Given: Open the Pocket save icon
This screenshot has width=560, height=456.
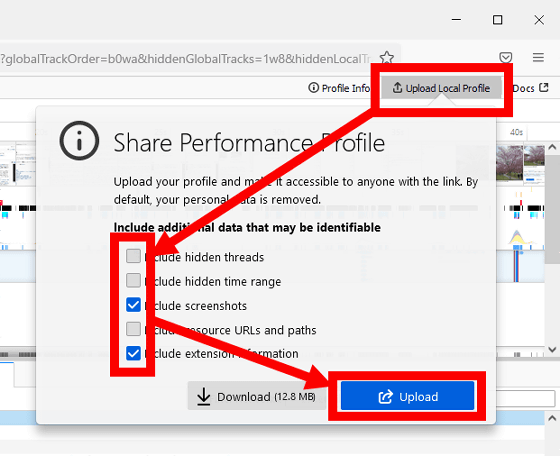Looking at the screenshot, I should (x=505, y=57).
